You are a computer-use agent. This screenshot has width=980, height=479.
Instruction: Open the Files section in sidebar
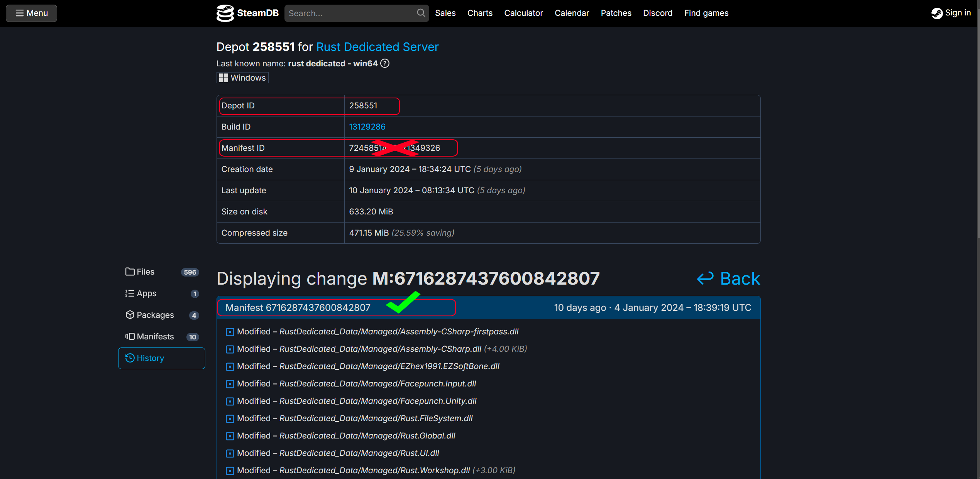(x=145, y=272)
